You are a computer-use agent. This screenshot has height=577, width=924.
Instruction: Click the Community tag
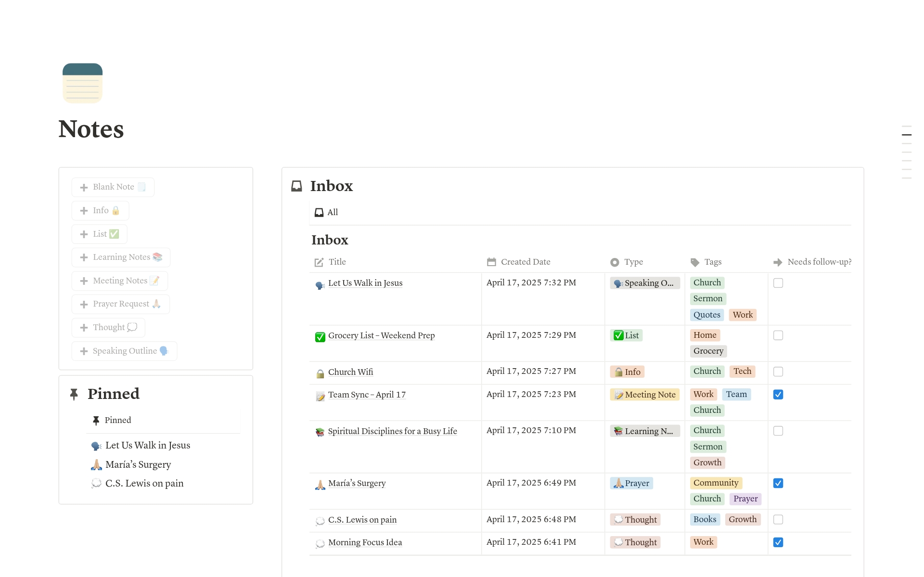(x=716, y=483)
